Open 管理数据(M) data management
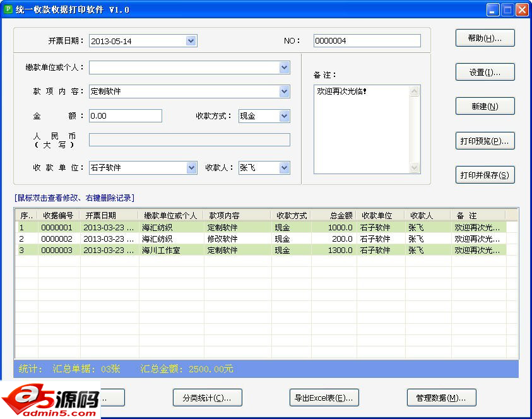Viewport: 532px width, 419px height. 442,398
